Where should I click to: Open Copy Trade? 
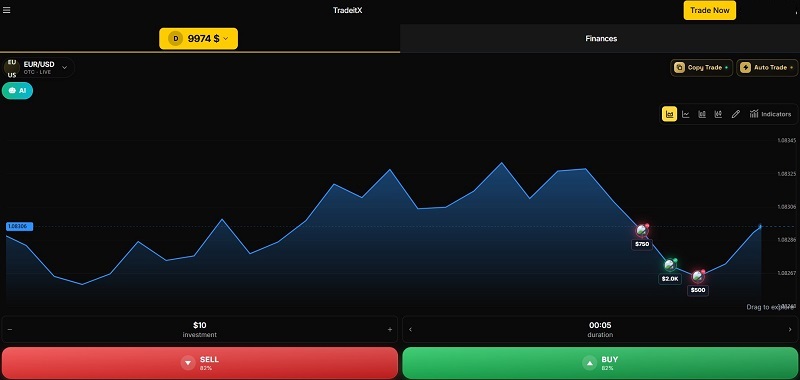[x=702, y=67]
